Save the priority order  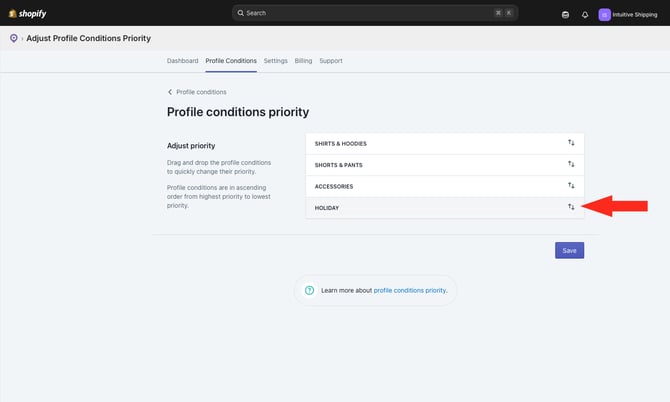point(569,250)
